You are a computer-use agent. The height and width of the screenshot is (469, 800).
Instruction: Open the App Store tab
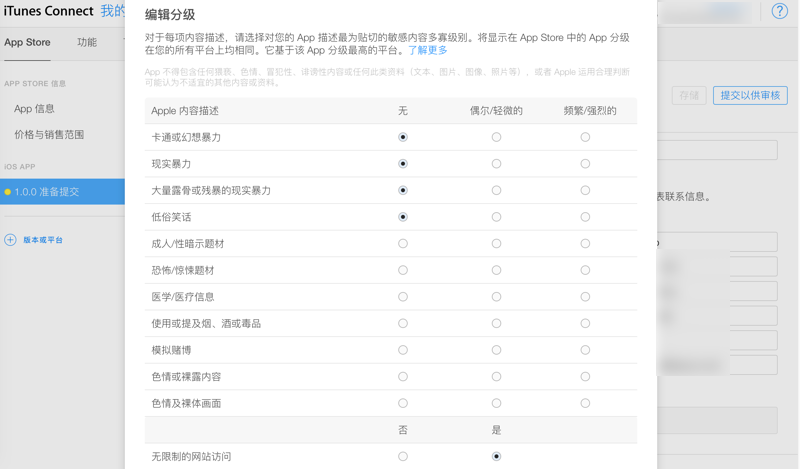click(x=27, y=43)
